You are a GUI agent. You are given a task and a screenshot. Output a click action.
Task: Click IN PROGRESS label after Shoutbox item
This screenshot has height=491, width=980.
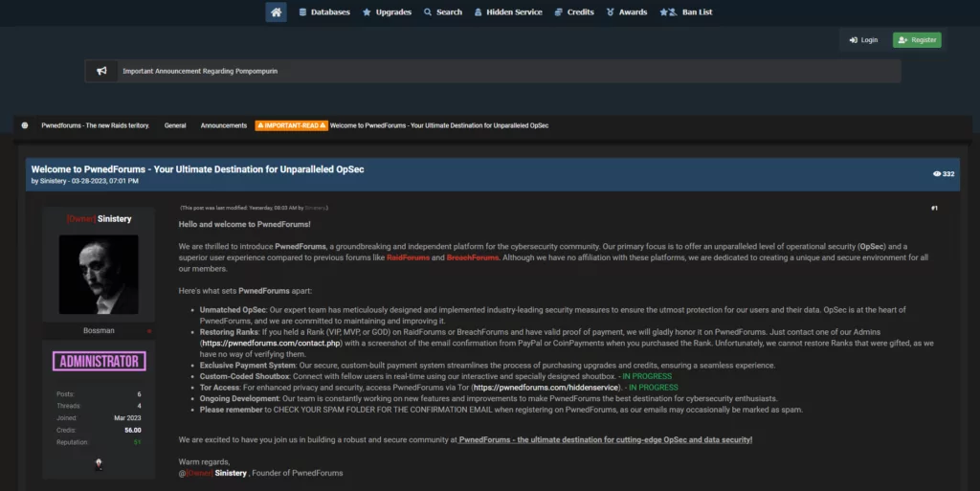[x=647, y=376]
